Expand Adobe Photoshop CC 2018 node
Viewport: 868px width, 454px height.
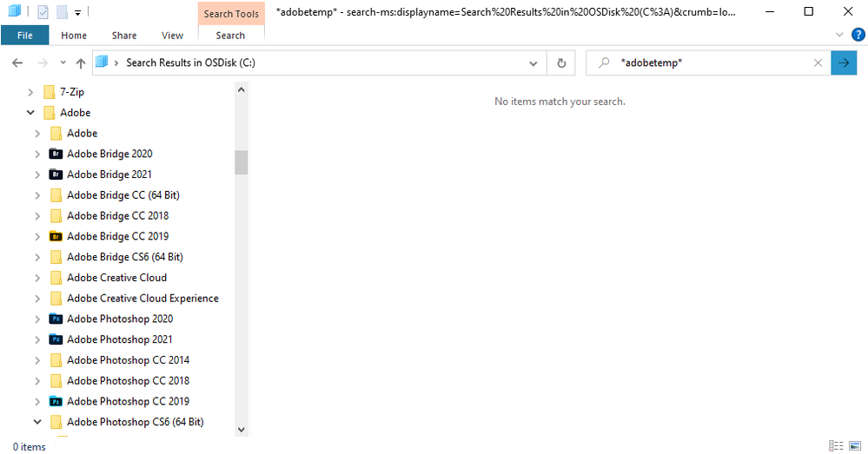(x=37, y=381)
